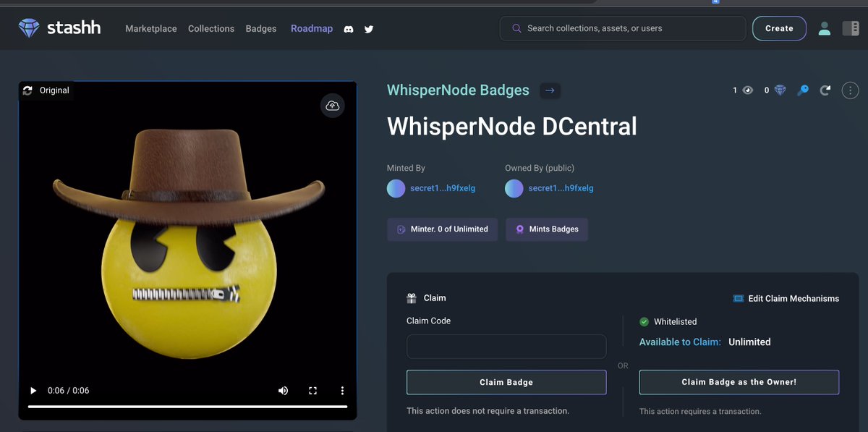
Task: Click Claim Badge as the Owner!
Action: 739,382
